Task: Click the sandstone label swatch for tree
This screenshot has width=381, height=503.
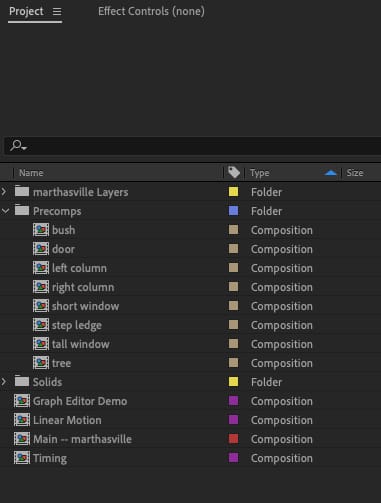Action: 233,363
